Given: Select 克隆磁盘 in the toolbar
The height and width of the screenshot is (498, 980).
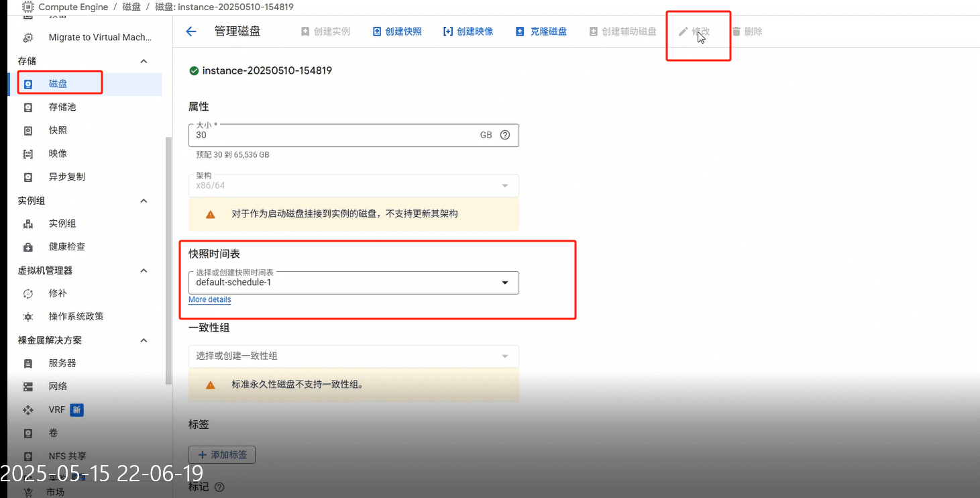Looking at the screenshot, I should tap(541, 32).
